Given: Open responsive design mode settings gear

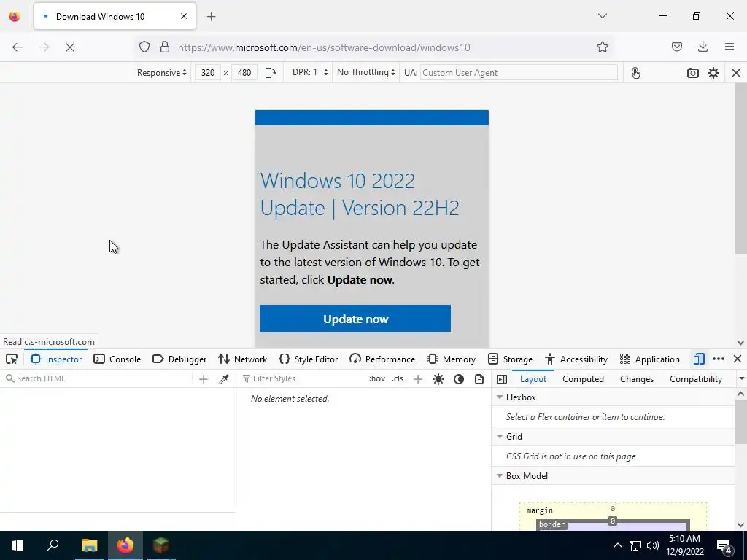Looking at the screenshot, I should tap(713, 73).
